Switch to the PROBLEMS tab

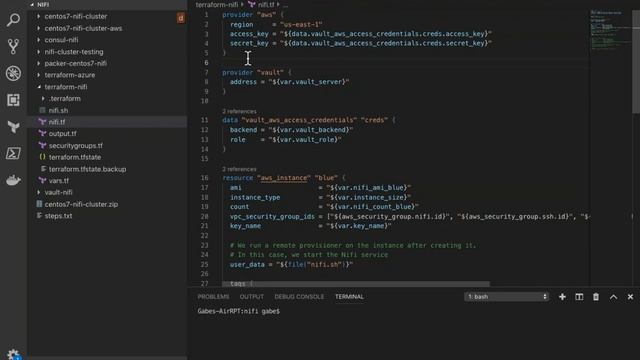pyautogui.click(x=213, y=297)
